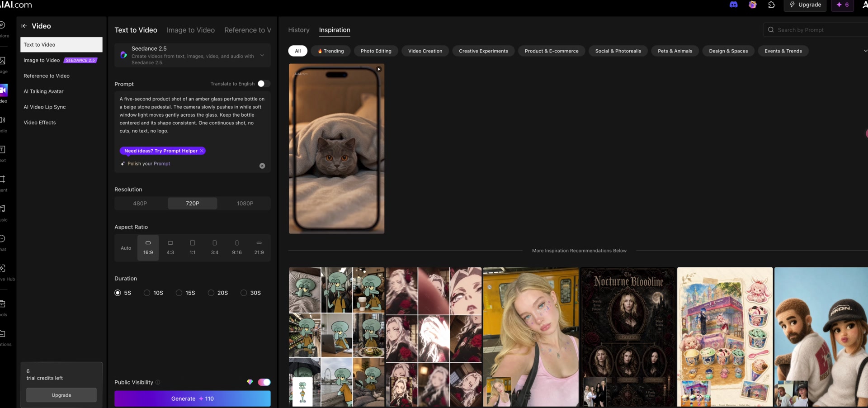Toggle the Public Visibility switch
This screenshot has height=408, width=868.
[x=264, y=382]
